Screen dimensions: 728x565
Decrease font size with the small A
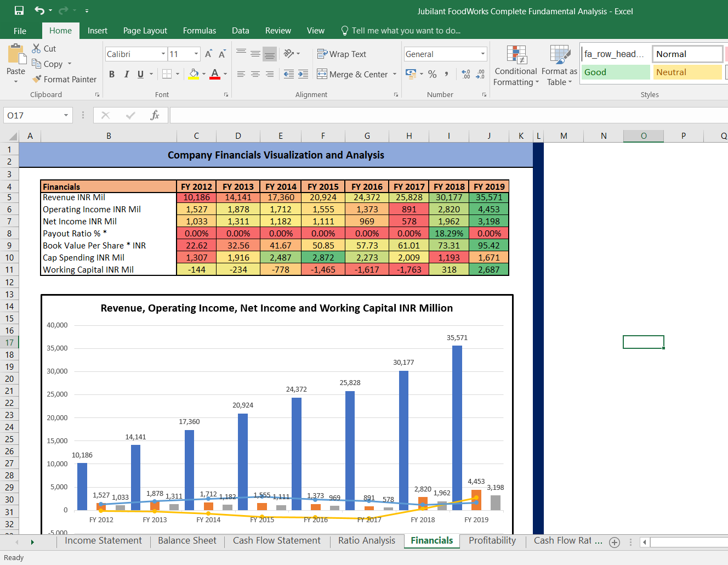point(222,54)
